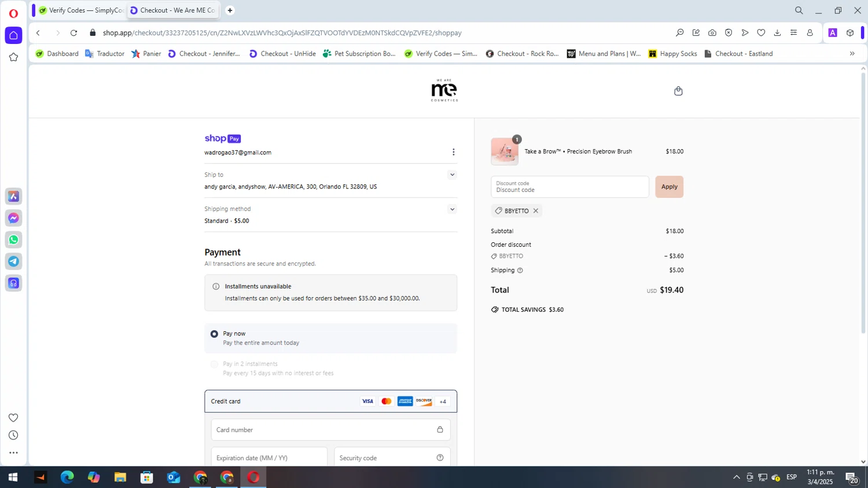Open the downloads toolbar icon
The width and height of the screenshot is (868, 488).
[x=777, y=33]
